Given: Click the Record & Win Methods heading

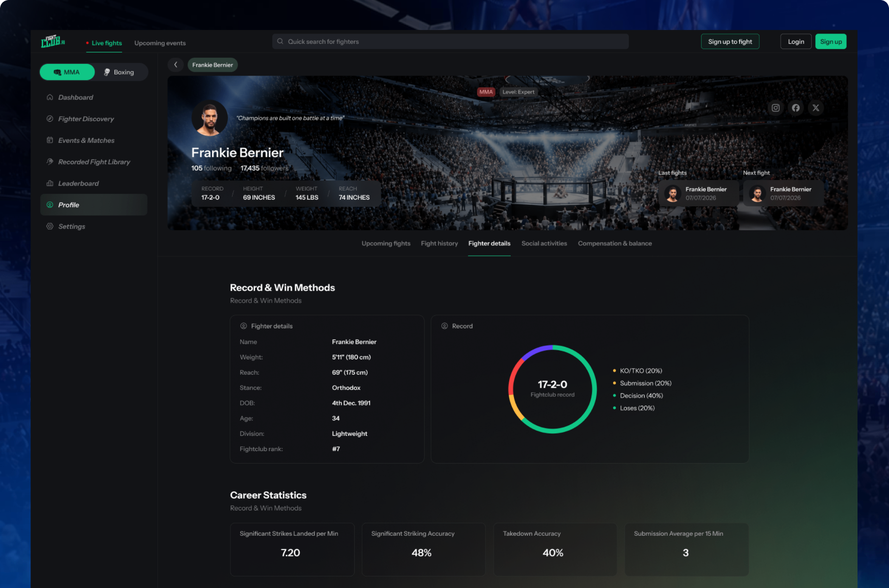Looking at the screenshot, I should pos(282,287).
